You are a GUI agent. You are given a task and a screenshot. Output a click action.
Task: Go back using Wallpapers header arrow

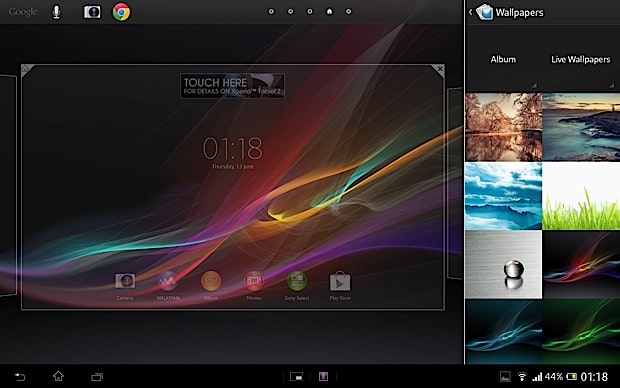coord(470,12)
